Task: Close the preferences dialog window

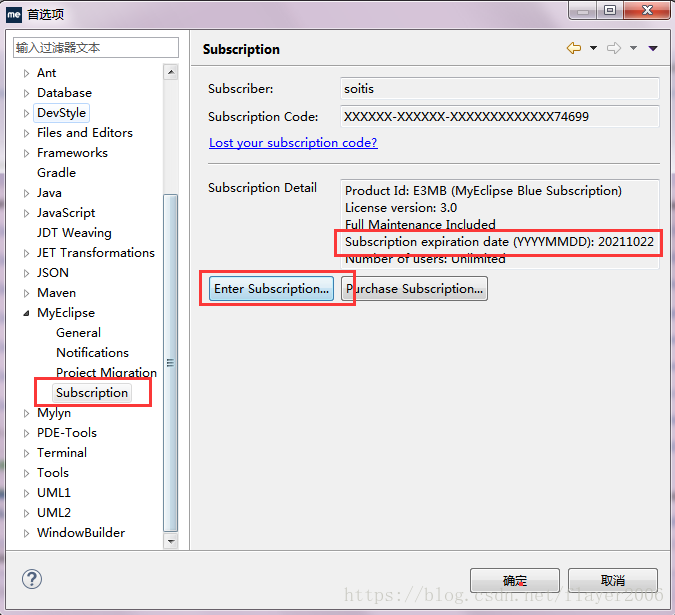Action: (647, 10)
